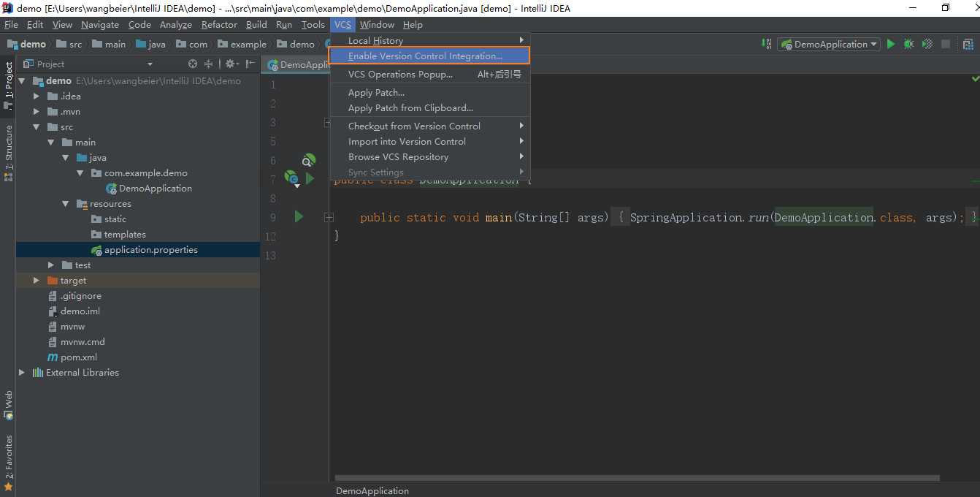Click the src breadcrumb in navigation bar

point(69,45)
